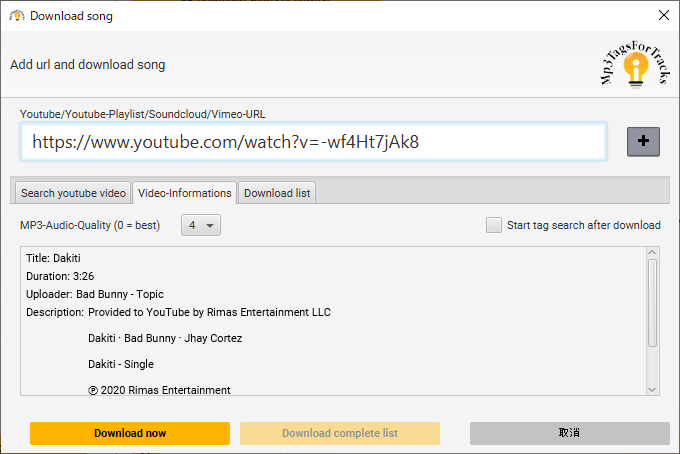Close the Download song dialog

tap(664, 15)
